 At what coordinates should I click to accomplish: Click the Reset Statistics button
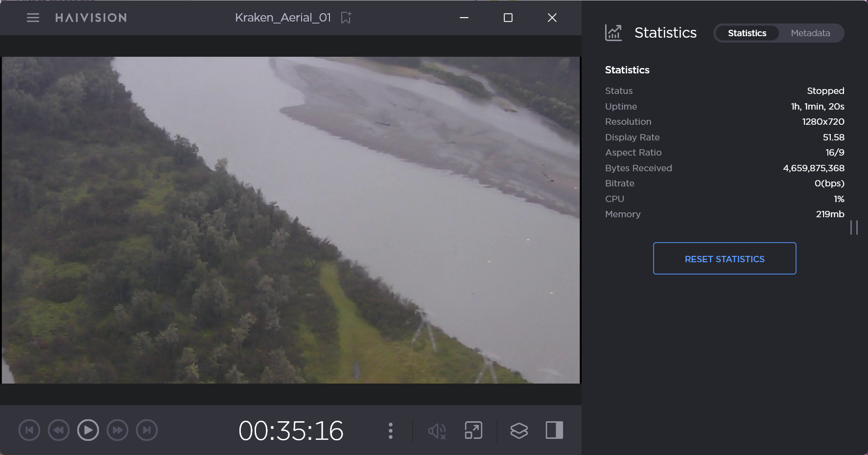click(x=724, y=258)
